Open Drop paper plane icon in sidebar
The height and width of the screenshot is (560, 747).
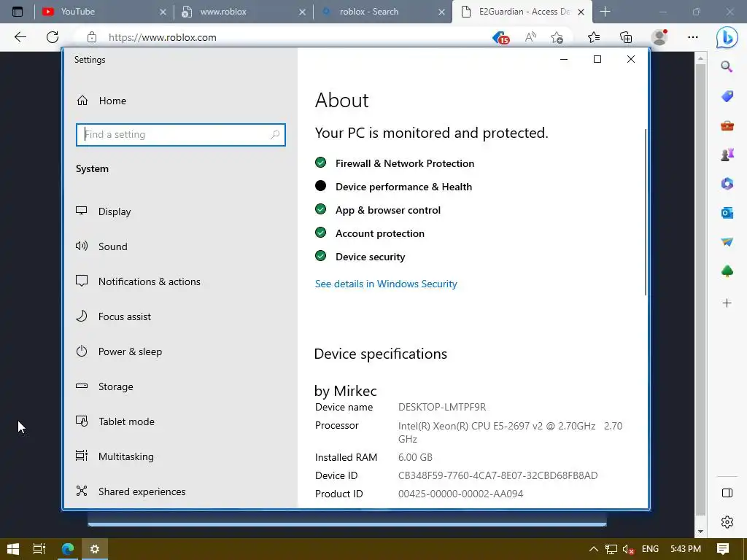tap(727, 242)
